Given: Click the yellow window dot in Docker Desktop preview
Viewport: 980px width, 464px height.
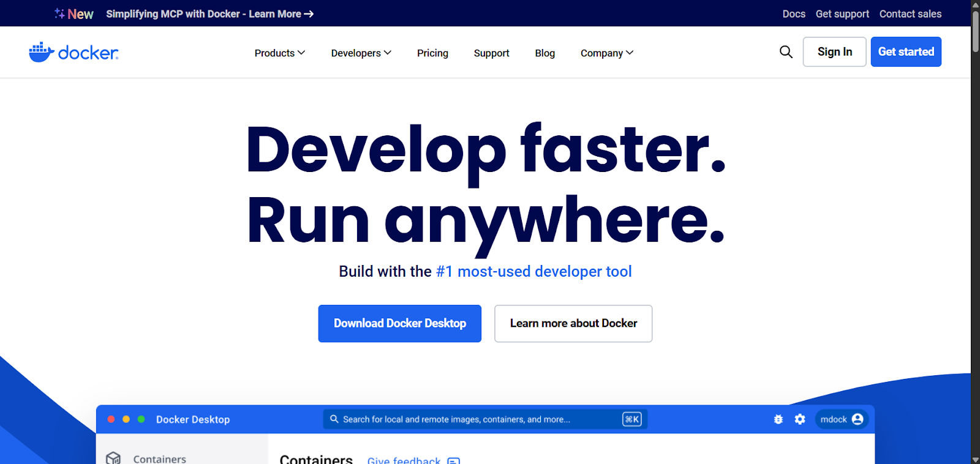Looking at the screenshot, I should click(126, 419).
